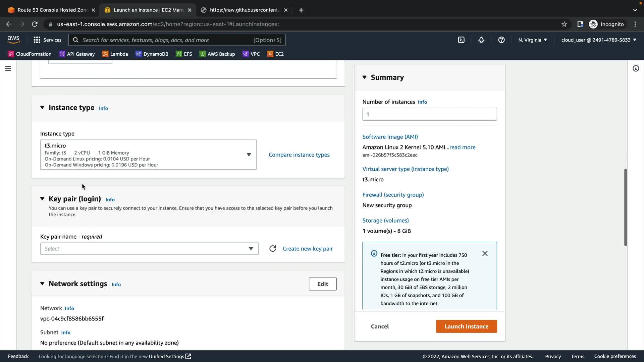Open the Lambda bookmark shortcut
Image resolution: width=644 pixels, height=362 pixels.
[x=115, y=54]
